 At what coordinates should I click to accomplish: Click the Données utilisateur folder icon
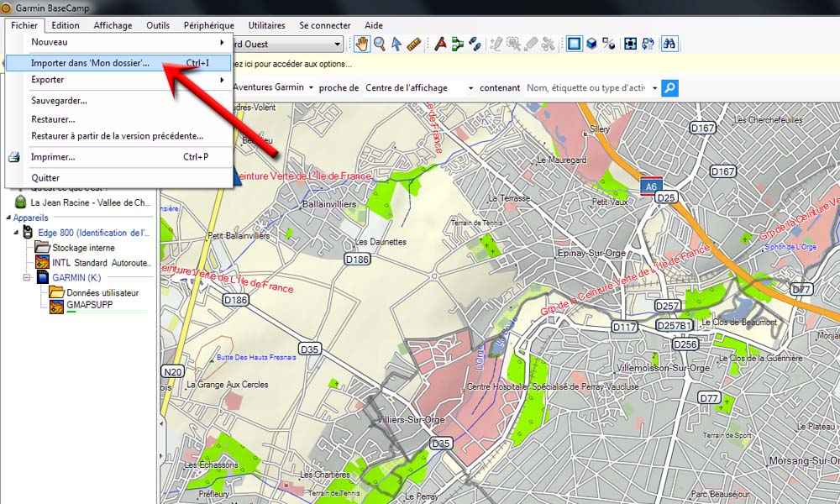click(56, 292)
